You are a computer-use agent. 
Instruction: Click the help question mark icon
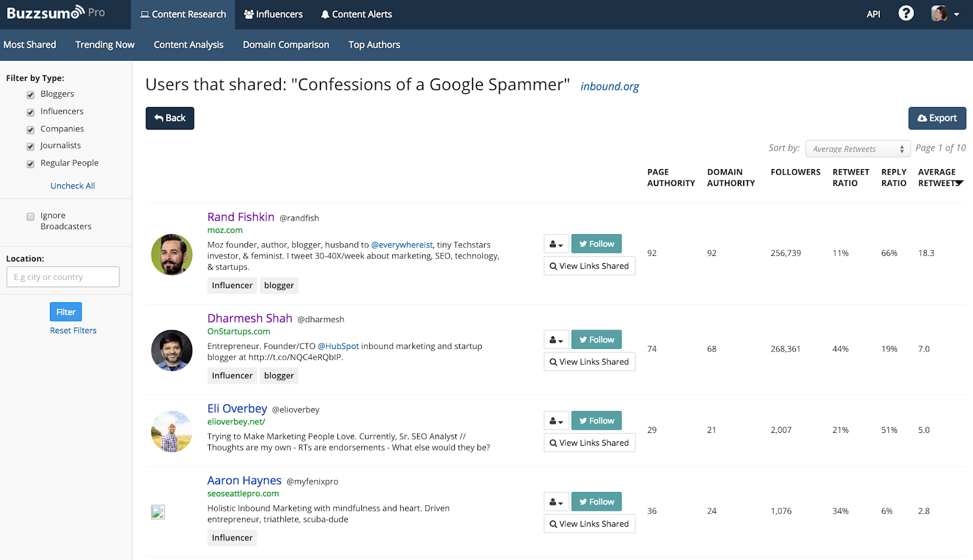[905, 13]
